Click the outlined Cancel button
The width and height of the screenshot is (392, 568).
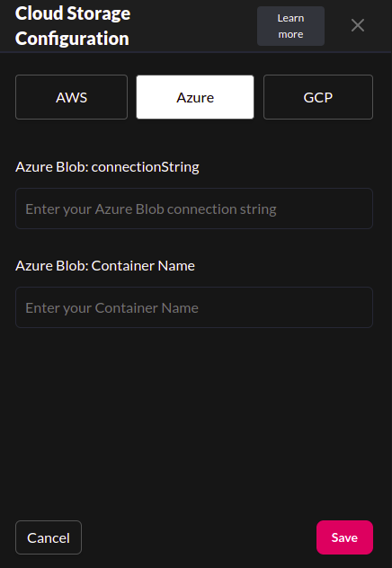click(x=49, y=537)
